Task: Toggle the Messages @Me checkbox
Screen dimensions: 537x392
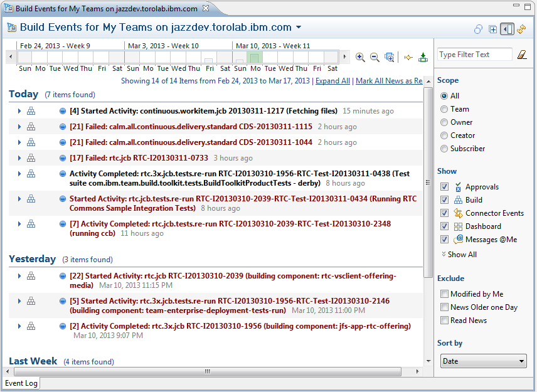Action: 444,240
